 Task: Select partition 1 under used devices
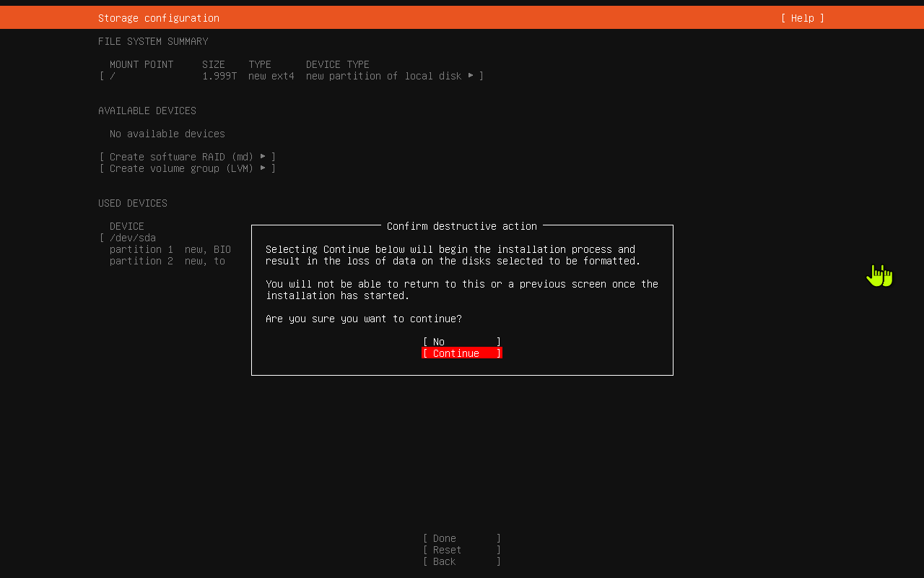tap(170, 249)
